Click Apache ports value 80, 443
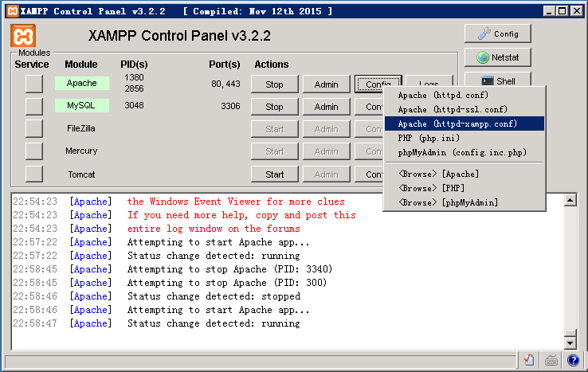The image size is (588, 372). tap(225, 84)
